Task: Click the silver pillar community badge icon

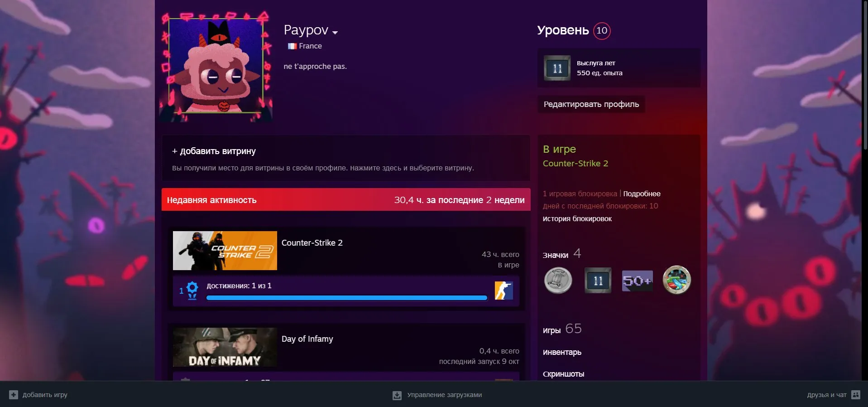Action: click(558, 281)
